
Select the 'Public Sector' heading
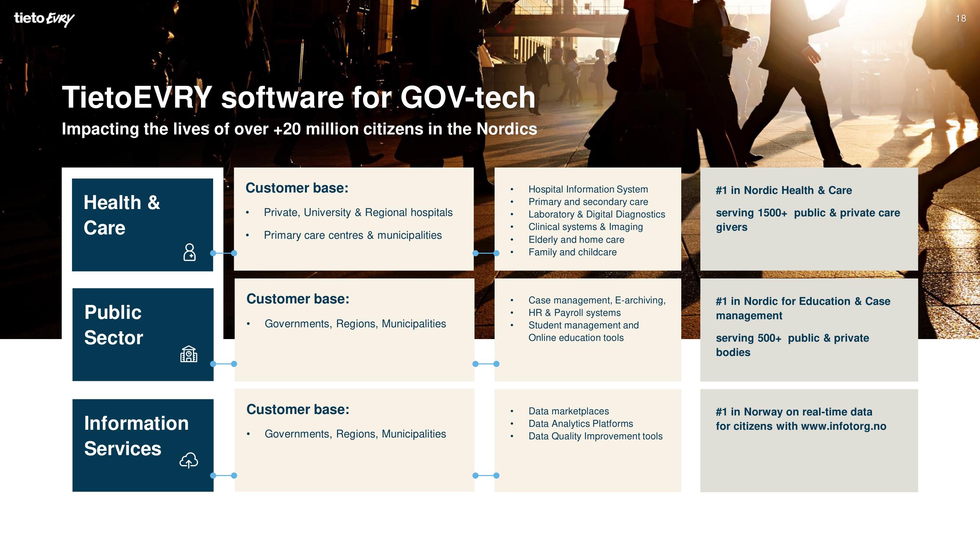[114, 325]
